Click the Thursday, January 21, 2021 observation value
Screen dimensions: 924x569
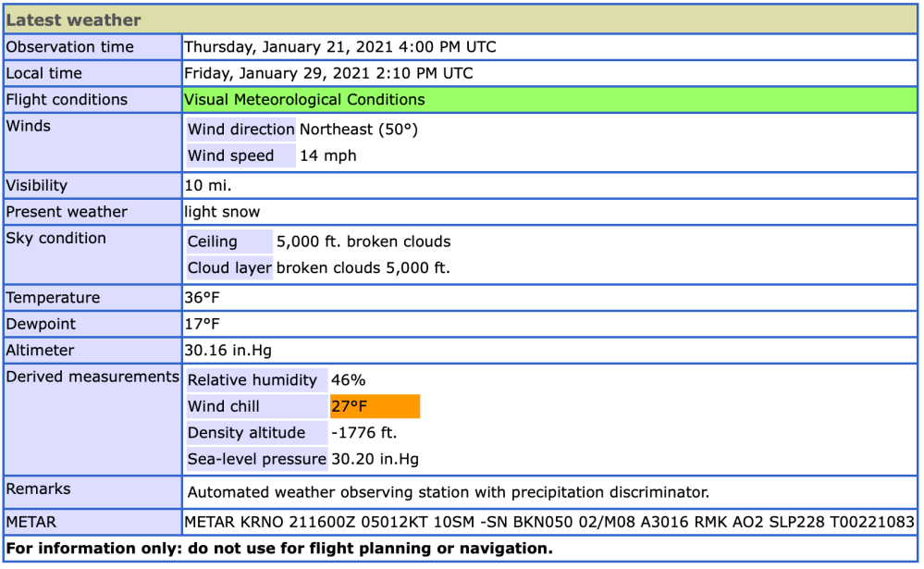click(x=340, y=47)
